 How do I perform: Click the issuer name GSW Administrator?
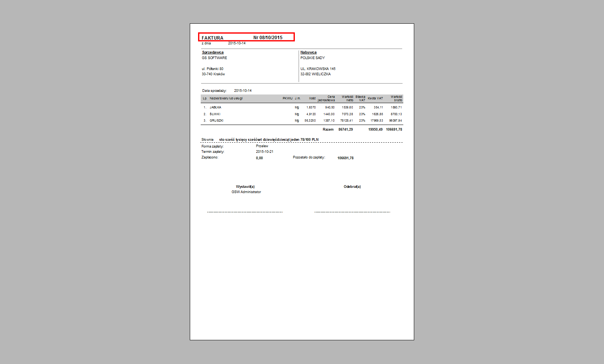pyautogui.click(x=246, y=192)
